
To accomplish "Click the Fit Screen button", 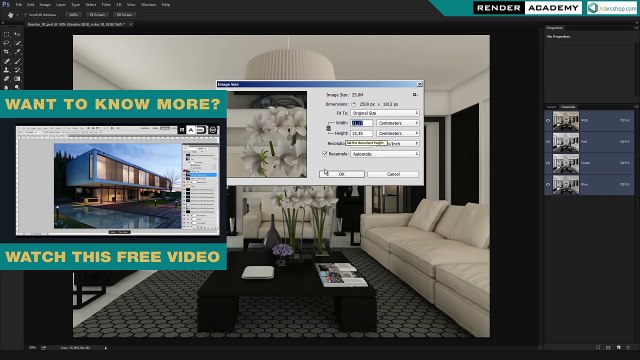I will click(97, 15).
